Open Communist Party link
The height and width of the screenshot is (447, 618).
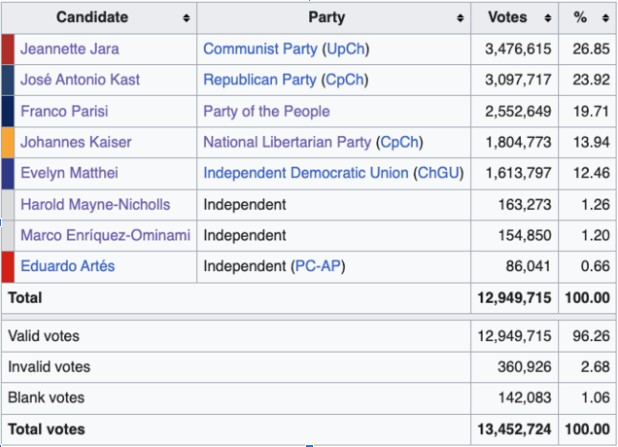pos(260,49)
